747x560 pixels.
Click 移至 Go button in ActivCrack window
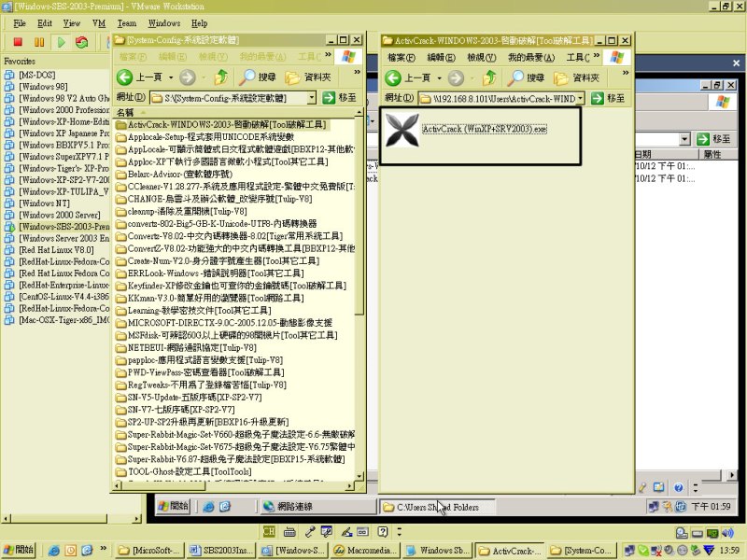(x=608, y=99)
